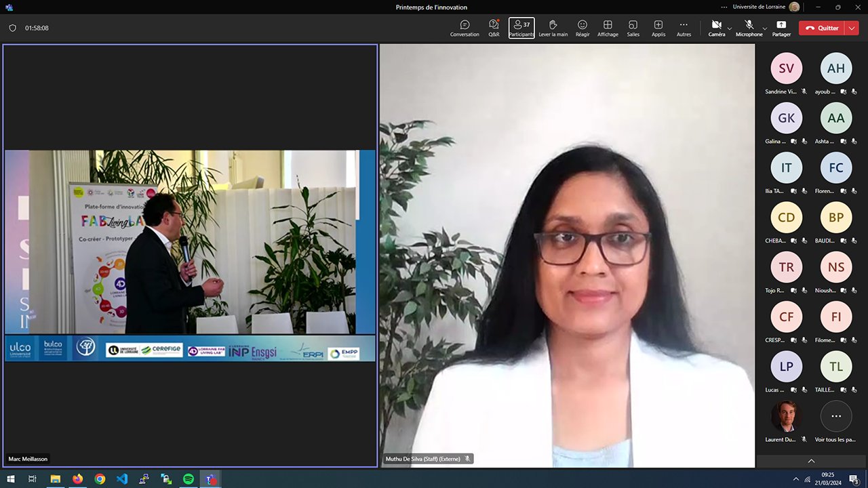Toggle the Participants panel

click(x=521, y=28)
